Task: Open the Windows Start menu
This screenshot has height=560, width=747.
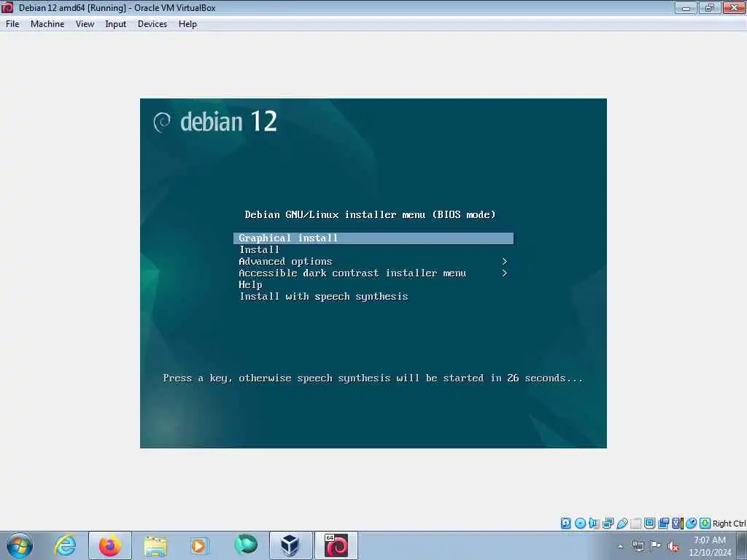Action: (20, 545)
